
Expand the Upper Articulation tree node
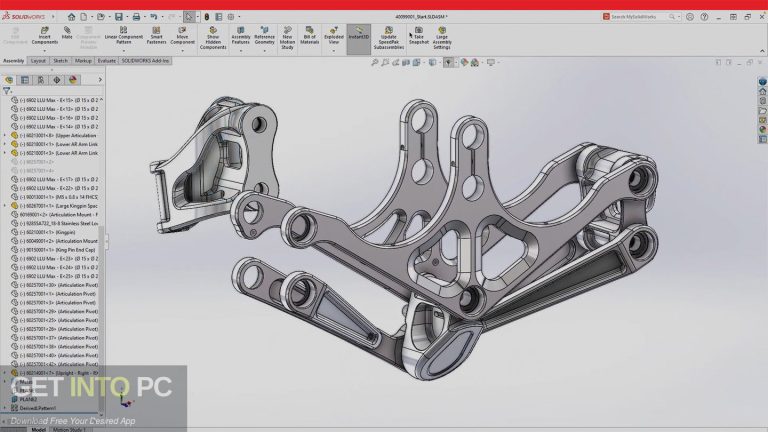(5, 135)
